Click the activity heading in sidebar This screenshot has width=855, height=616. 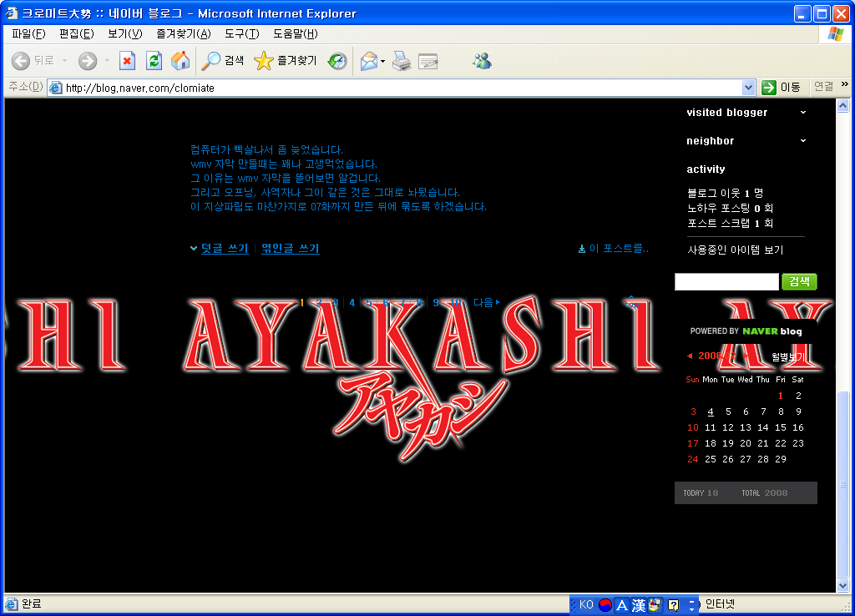coord(706,169)
